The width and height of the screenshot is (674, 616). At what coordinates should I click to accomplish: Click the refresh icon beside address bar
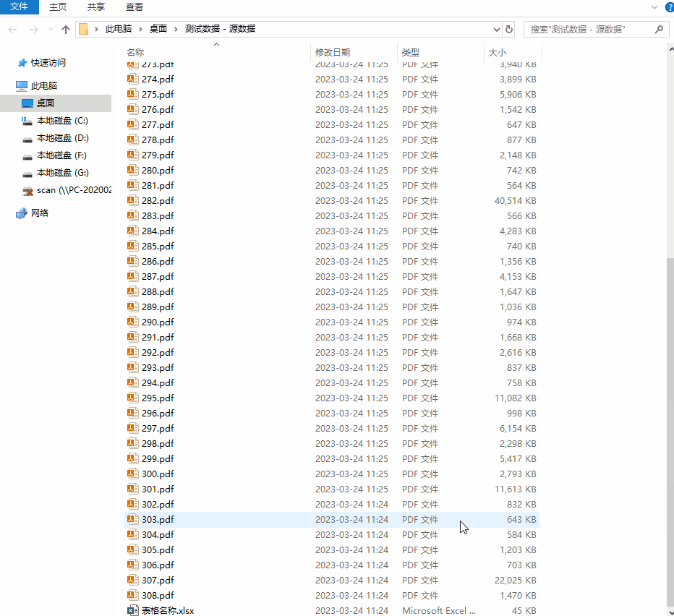[x=509, y=30]
